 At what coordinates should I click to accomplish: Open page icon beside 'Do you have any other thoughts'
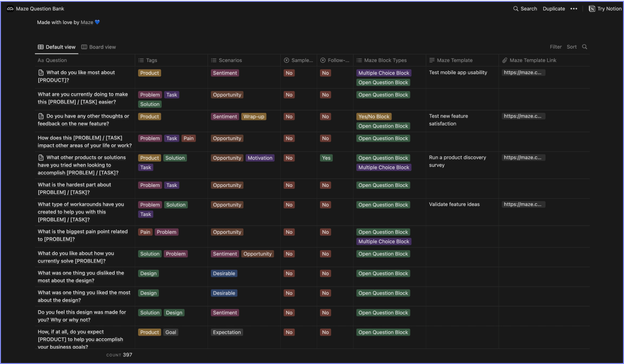41,116
